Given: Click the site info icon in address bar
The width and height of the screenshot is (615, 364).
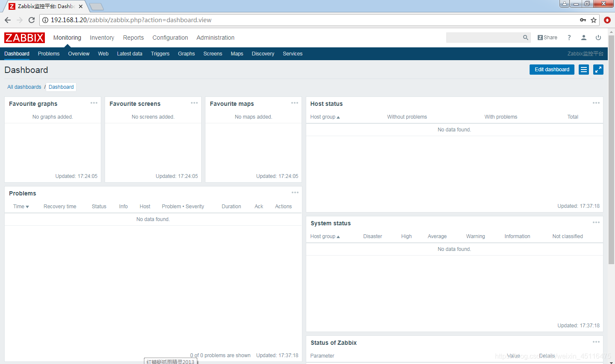Looking at the screenshot, I should [x=45, y=20].
